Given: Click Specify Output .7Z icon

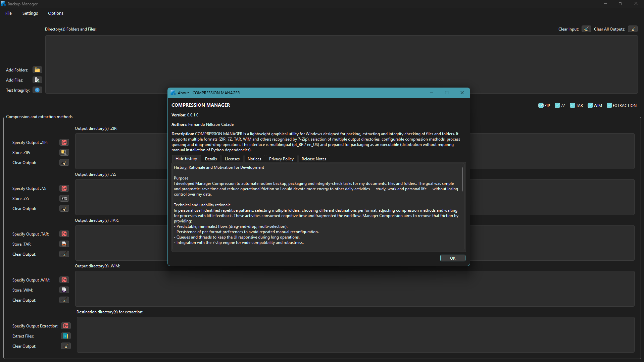Looking at the screenshot, I should (x=64, y=188).
